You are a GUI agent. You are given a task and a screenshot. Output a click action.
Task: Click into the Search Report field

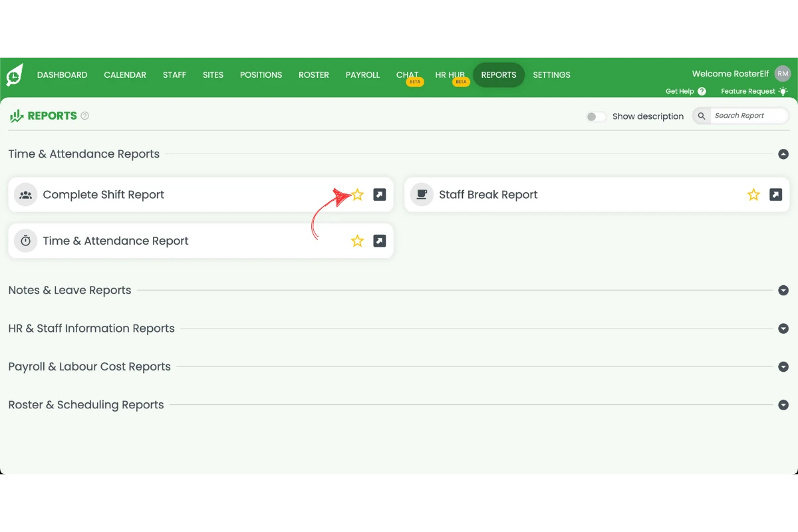(749, 116)
